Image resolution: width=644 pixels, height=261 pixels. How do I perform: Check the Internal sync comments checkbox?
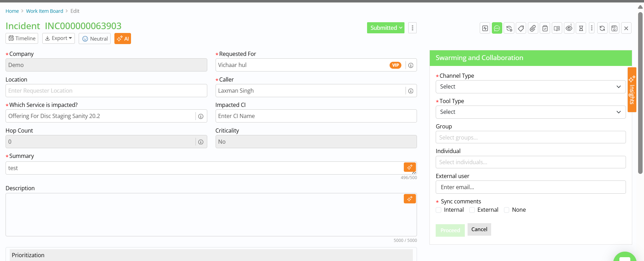point(438,210)
